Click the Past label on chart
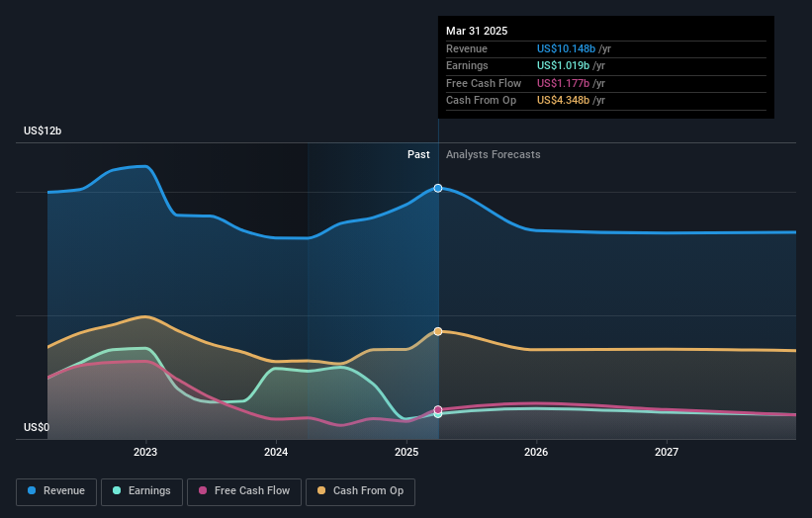This screenshot has height=518, width=812. coord(418,155)
